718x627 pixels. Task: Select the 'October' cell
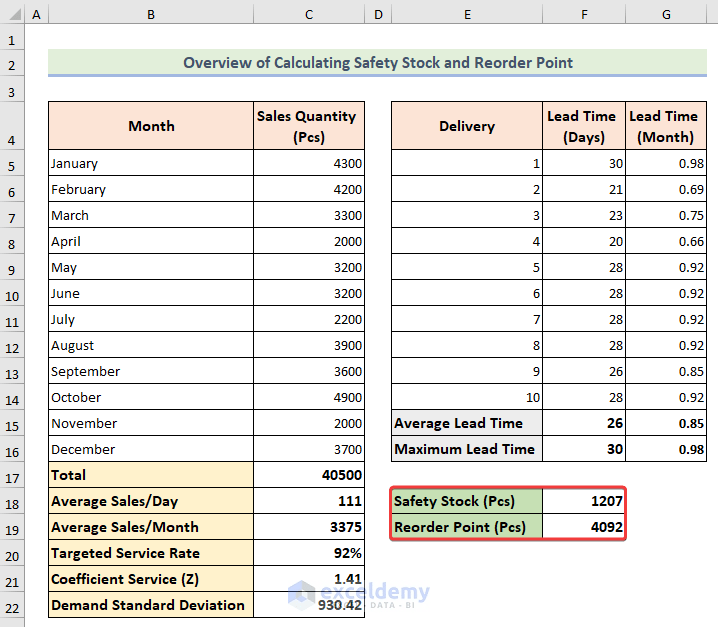151,397
